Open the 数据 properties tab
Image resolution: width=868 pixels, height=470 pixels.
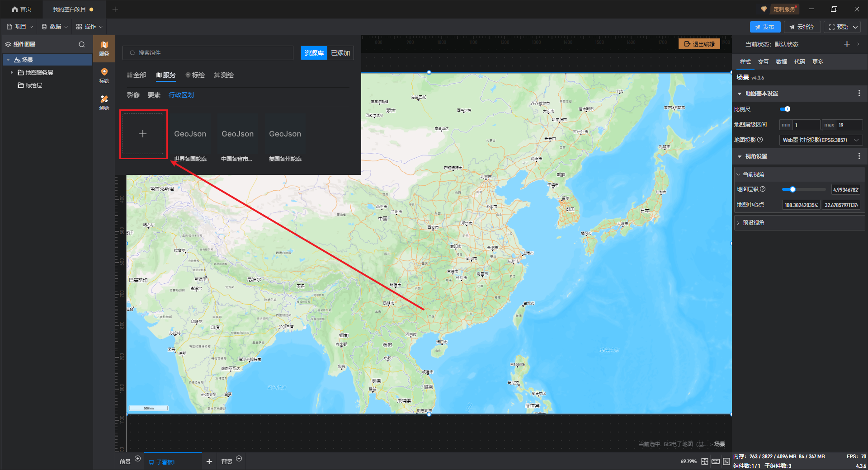782,62
